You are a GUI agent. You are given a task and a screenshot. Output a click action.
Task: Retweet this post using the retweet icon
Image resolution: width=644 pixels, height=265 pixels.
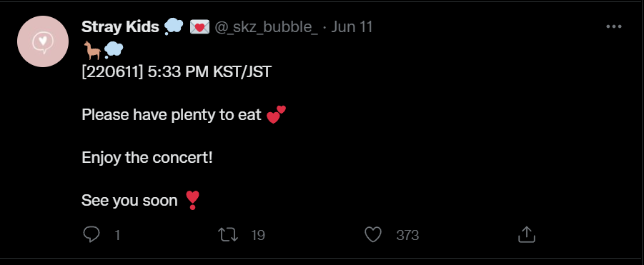coord(228,235)
